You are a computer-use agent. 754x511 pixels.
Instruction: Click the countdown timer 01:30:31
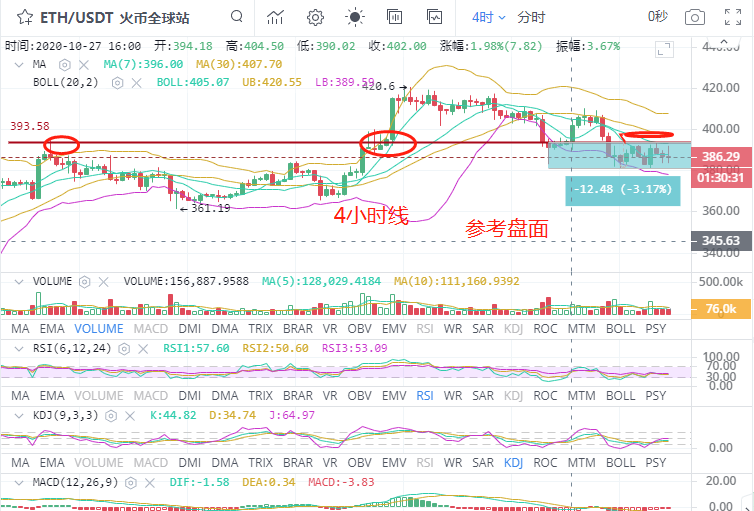[x=721, y=178]
